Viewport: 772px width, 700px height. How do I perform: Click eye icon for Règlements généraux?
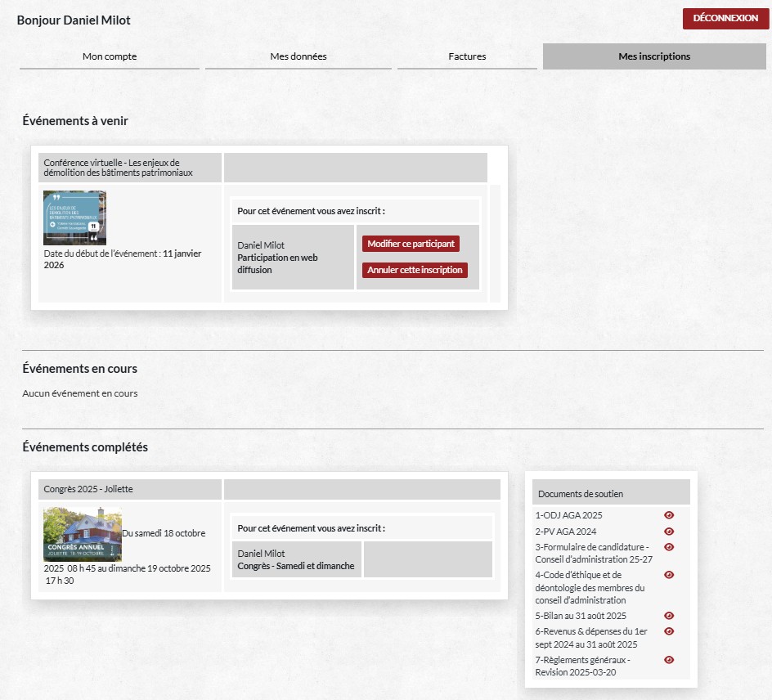coord(669,660)
